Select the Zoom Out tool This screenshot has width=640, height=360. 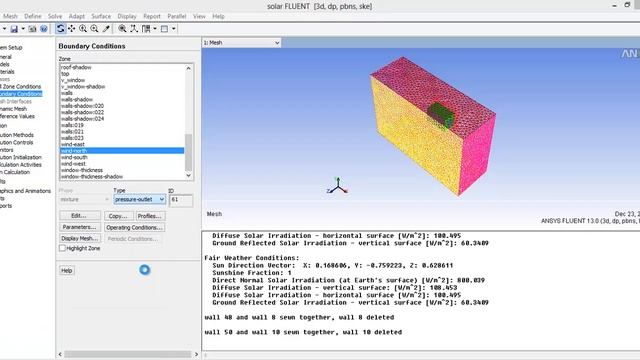click(x=94, y=29)
